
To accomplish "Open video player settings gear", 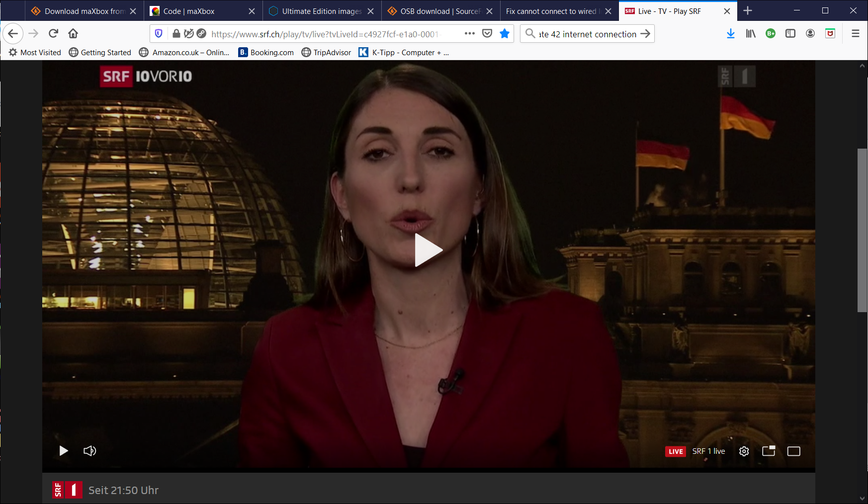I will point(744,451).
